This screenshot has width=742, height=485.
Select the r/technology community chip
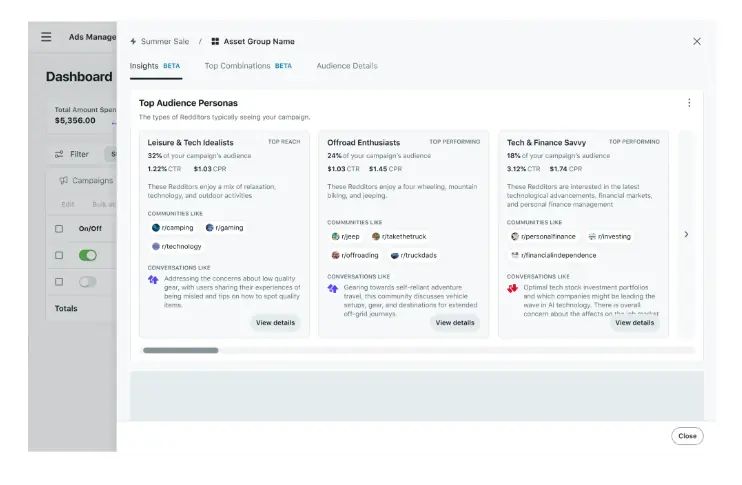tap(177, 247)
